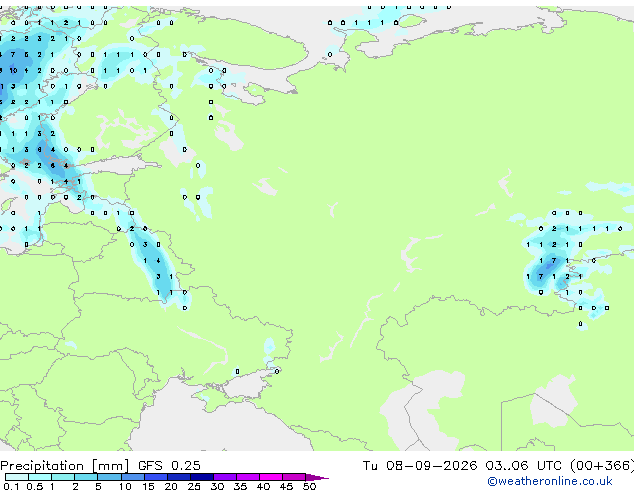634x490 pixels.
Task: Select the '03..06 UTC' time range text
Action: tap(523, 466)
